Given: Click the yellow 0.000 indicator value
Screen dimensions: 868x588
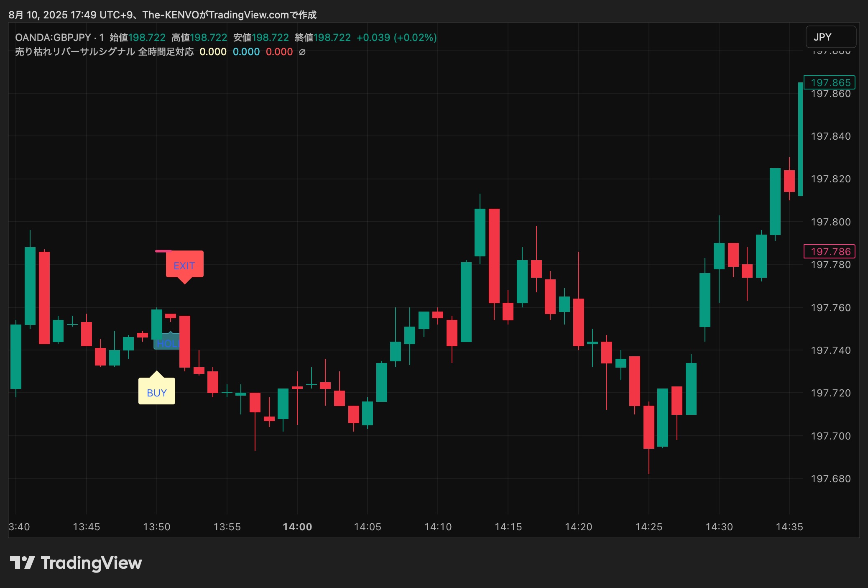Looking at the screenshot, I should (213, 52).
